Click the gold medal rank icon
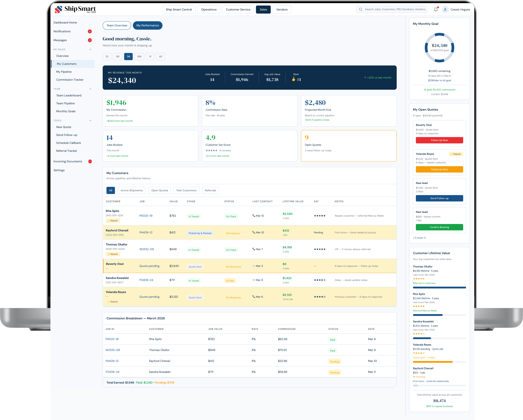523x420 pixels. (x=294, y=79)
